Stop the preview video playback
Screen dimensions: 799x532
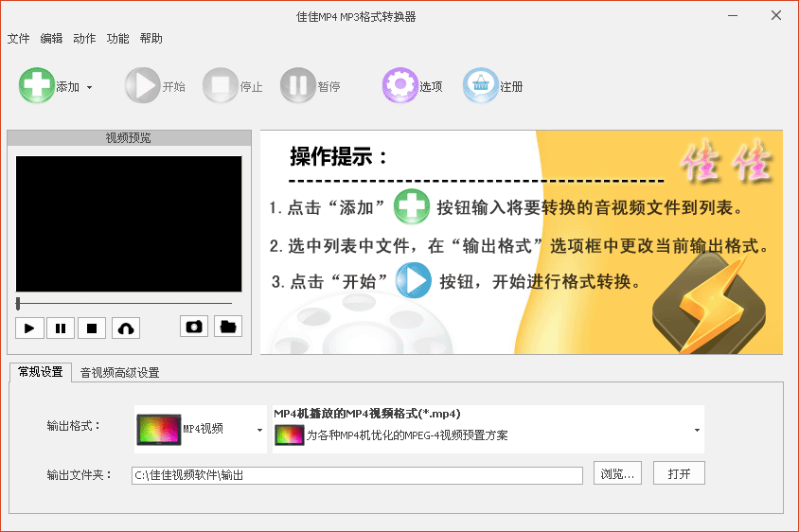[92, 328]
